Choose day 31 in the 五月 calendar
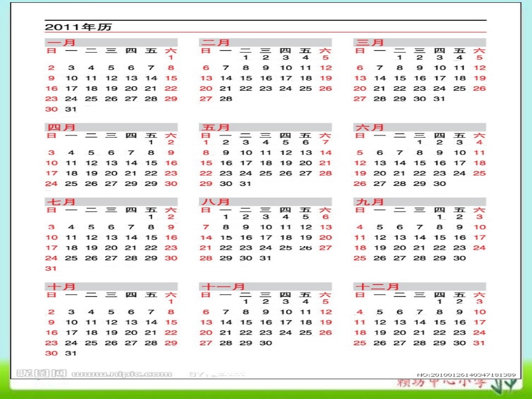The width and height of the screenshot is (532, 399). 246,184
